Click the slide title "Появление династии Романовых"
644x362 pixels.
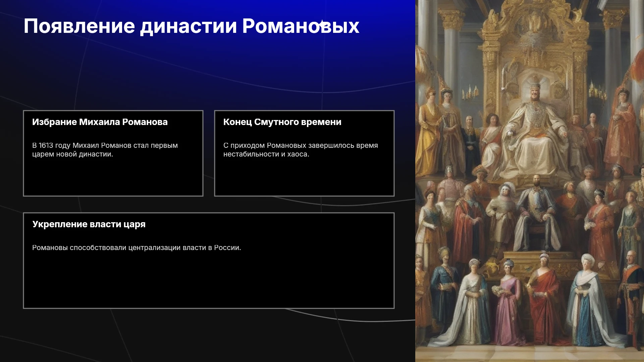pyautogui.click(x=192, y=26)
